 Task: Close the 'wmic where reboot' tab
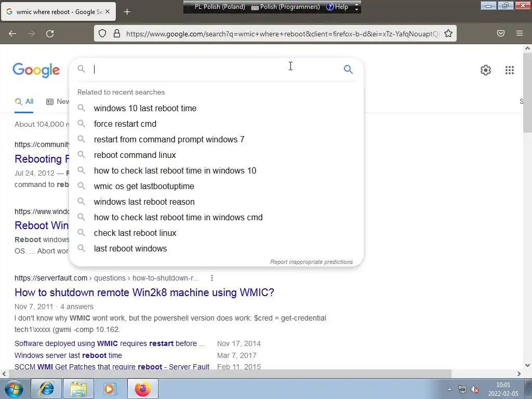pos(108,11)
